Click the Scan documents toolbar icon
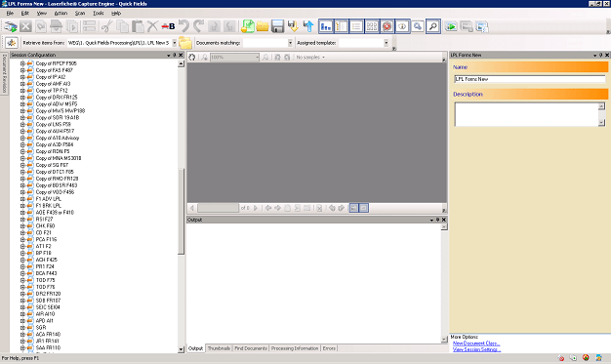 (11, 26)
